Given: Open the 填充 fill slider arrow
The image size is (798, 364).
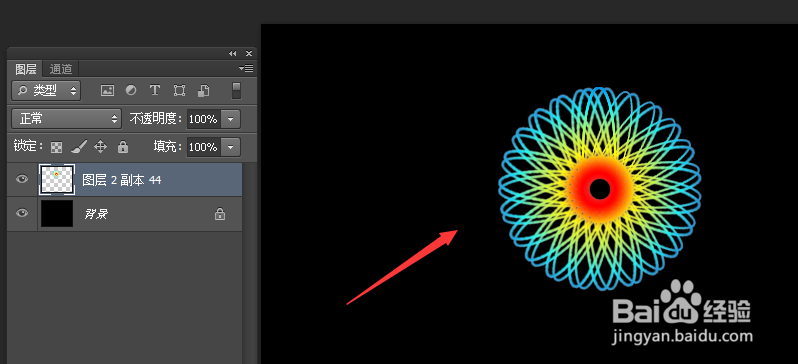Looking at the screenshot, I should tap(231, 147).
